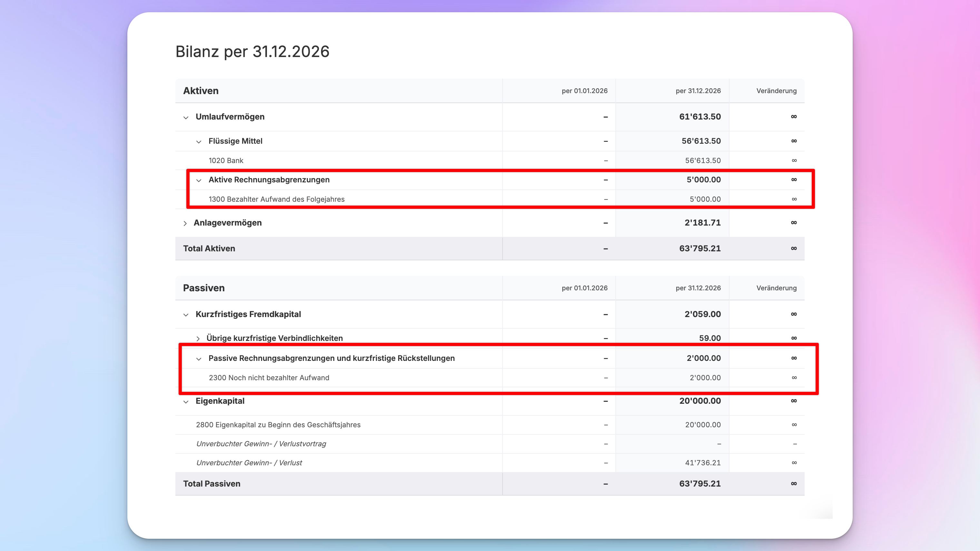Click the Bank balance 56'613.50 value
980x551 pixels.
(703, 160)
